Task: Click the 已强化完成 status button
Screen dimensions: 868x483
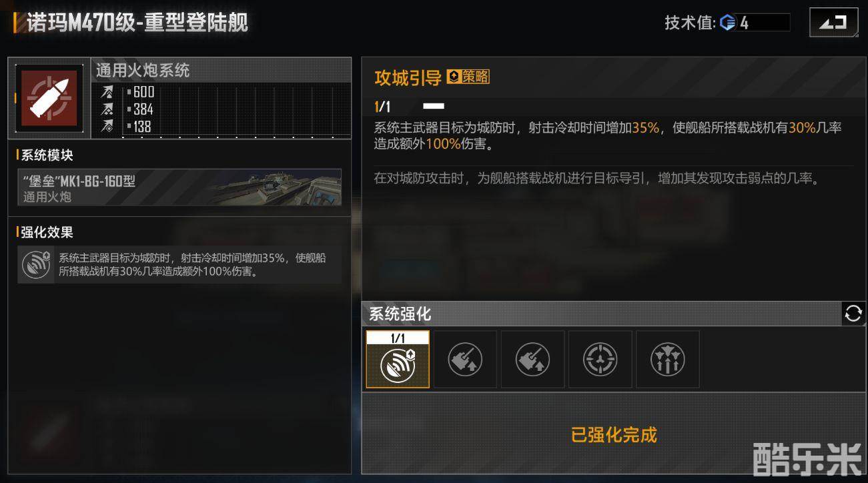Action: tap(614, 435)
